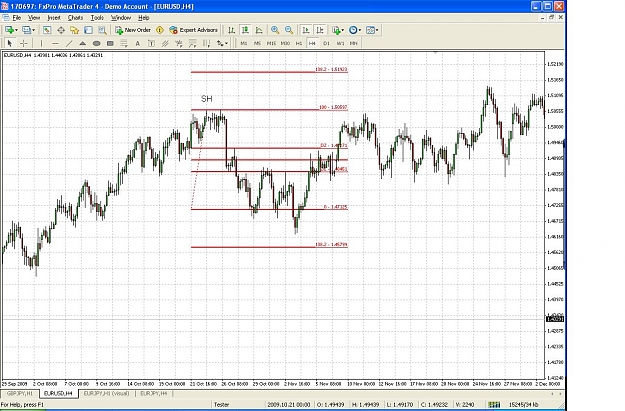The width and height of the screenshot is (625, 411).
Task: Pick the Trendline drawing tool
Action: coord(69,43)
